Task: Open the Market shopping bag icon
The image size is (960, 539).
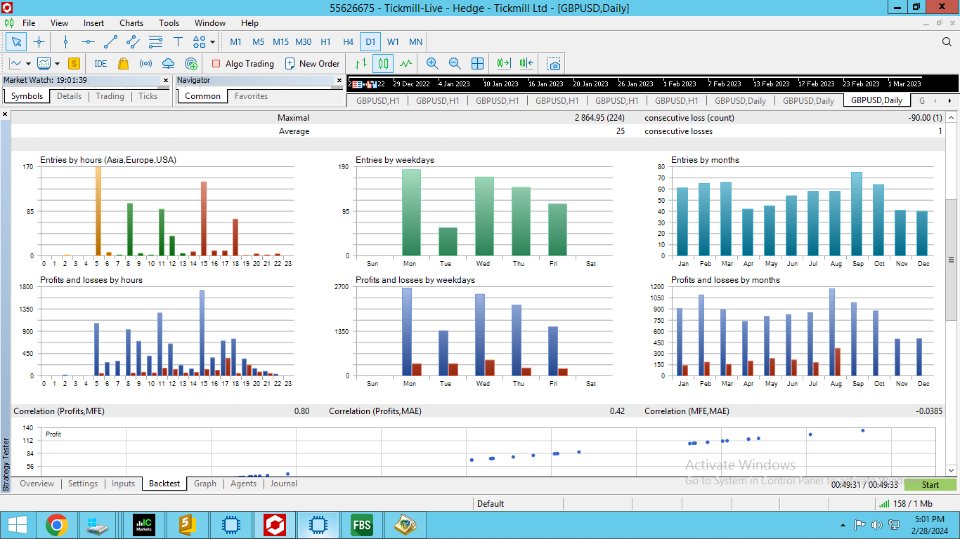Action: click(123, 64)
